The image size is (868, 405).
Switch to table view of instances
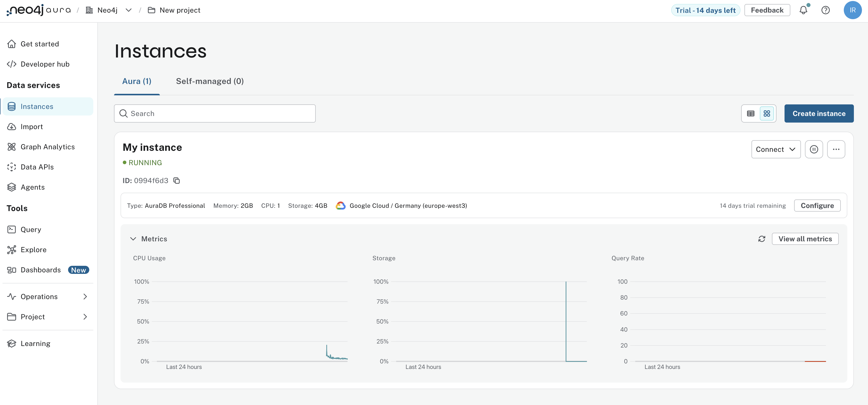pyautogui.click(x=750, y=113)
